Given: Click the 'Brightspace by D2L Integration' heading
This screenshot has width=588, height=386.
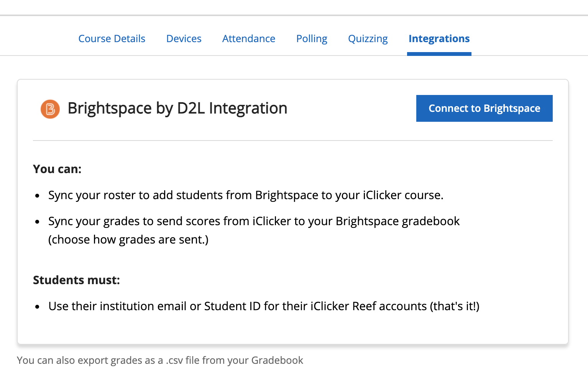Looking at the screenshot, I should [x=177, y=108].
